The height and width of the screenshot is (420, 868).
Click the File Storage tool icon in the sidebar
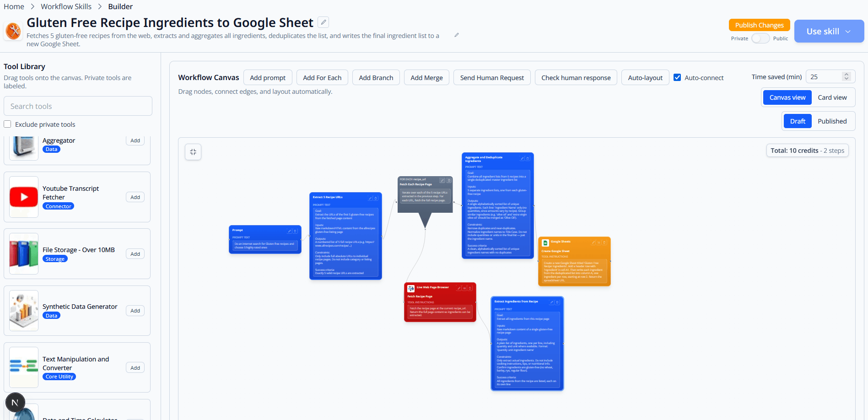(x=23, y=253)
